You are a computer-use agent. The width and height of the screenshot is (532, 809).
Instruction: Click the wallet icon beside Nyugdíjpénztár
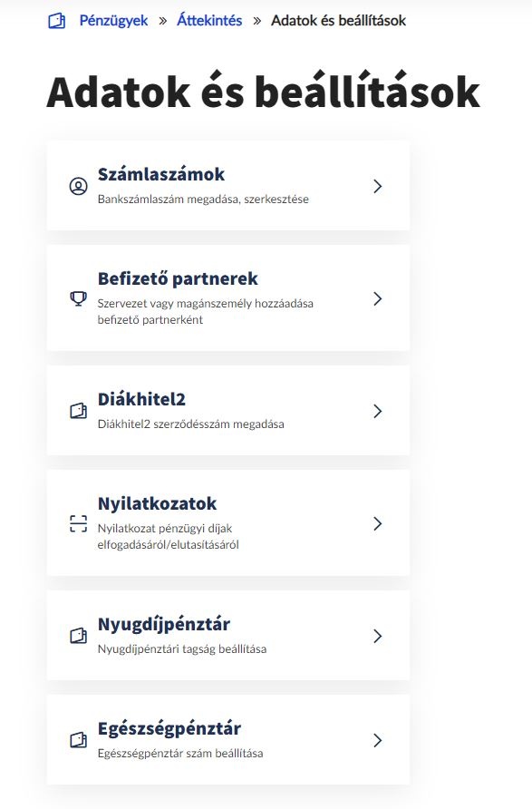pyautogui.click(x=78, y=636)
